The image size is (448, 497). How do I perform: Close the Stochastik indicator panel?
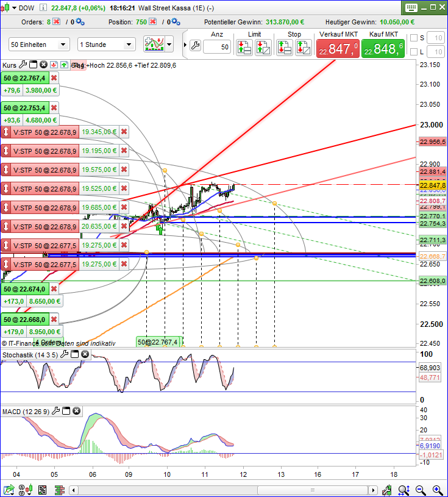85,354
